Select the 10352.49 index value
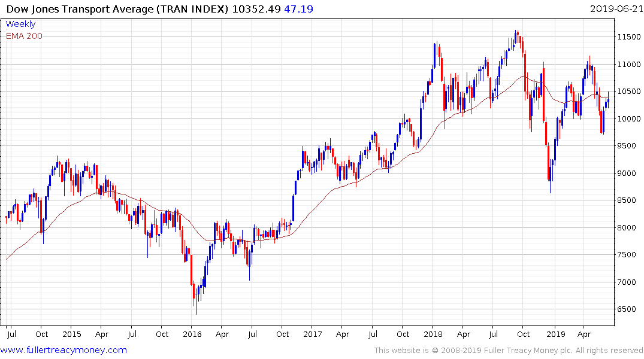This screenshot has width=644, height=359. point(256,9)
